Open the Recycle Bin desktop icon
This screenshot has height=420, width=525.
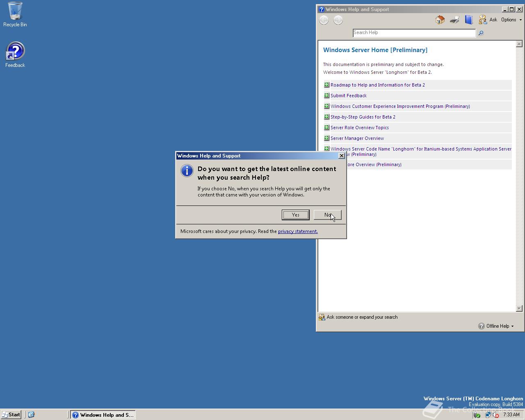pyautogui.click(x=15, y=14)
